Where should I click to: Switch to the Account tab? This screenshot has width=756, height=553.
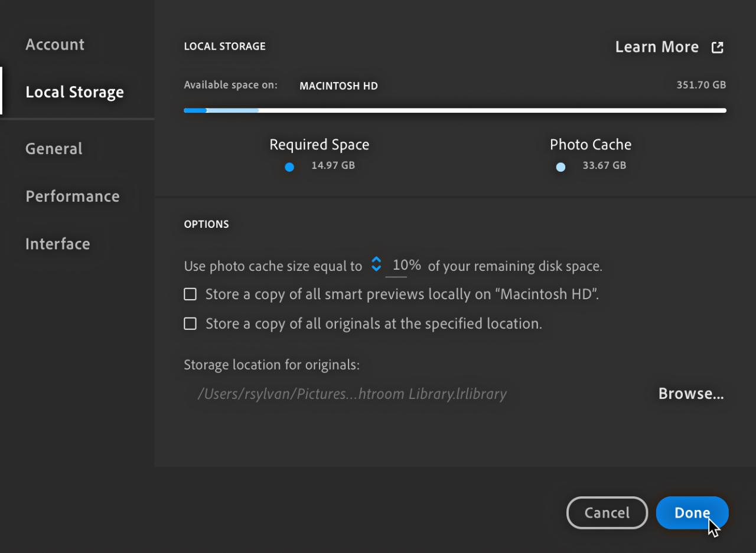[x=55, y=44]
